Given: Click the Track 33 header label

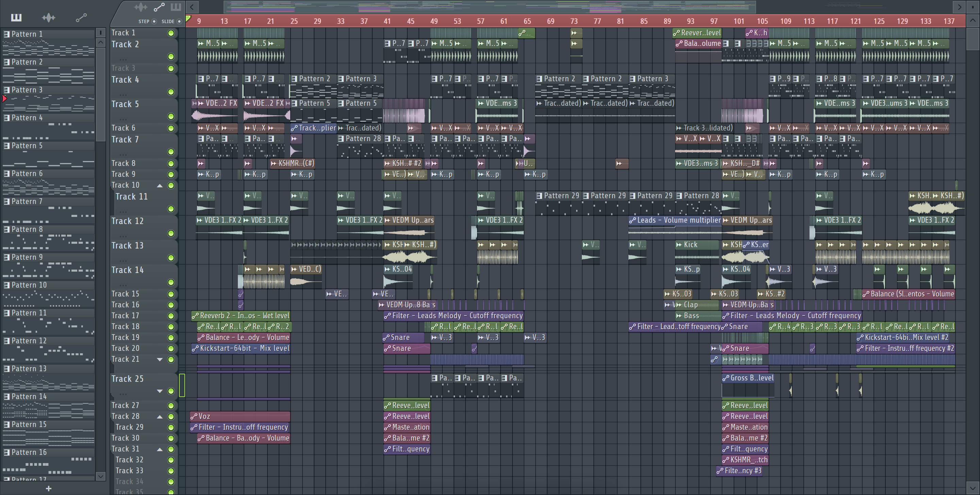Looking at the screenshot, I should coord(129,471).
